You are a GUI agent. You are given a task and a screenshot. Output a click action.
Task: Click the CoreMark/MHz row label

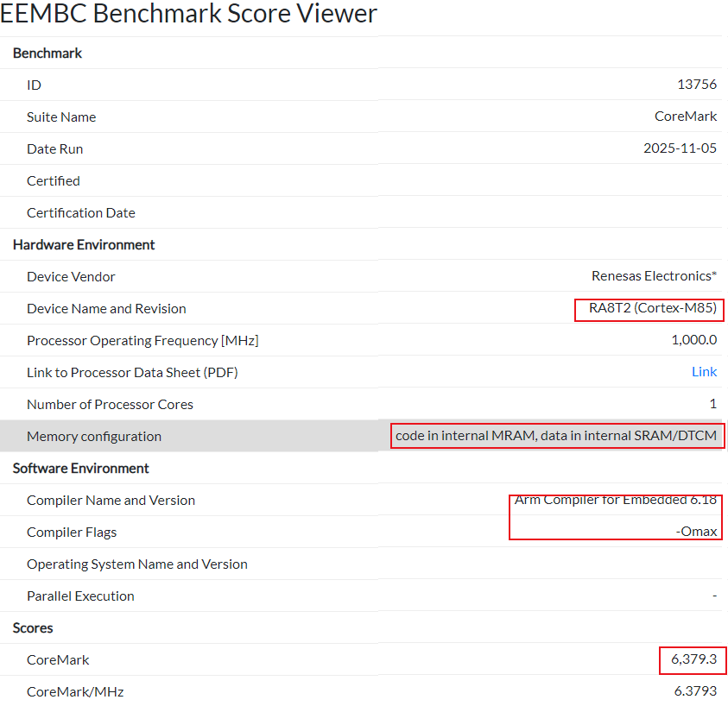(x=75, y=691)
